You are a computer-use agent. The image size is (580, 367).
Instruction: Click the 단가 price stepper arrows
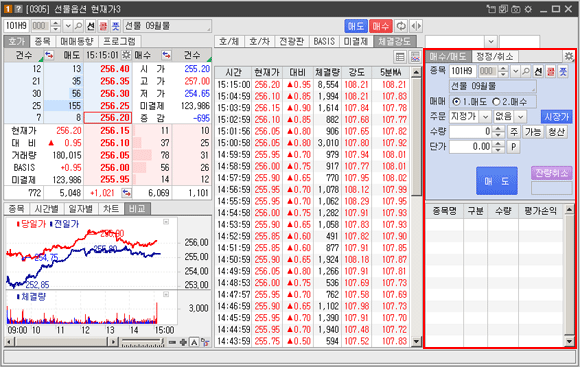(498, 147)
